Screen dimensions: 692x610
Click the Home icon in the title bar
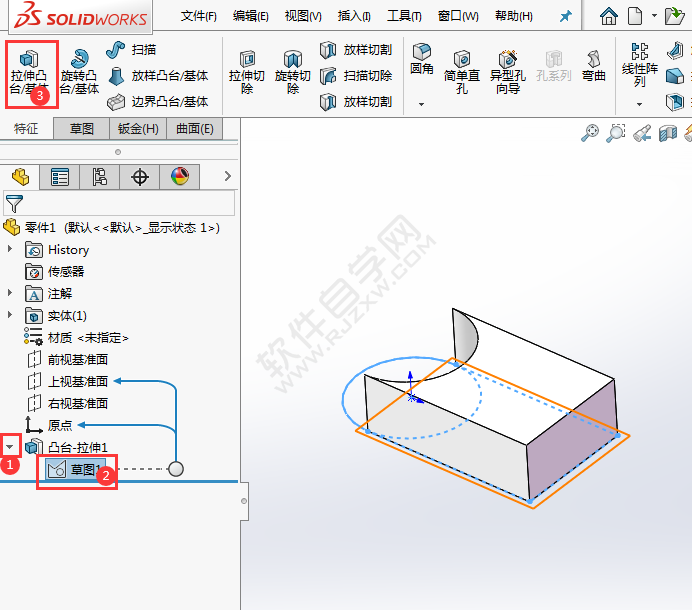pos(609,16)
